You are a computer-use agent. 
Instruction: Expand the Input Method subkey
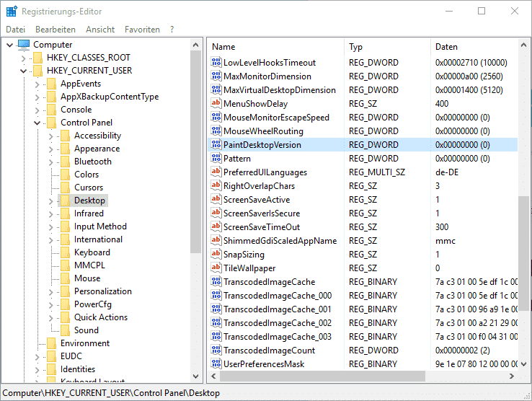[x=51, y=226]
